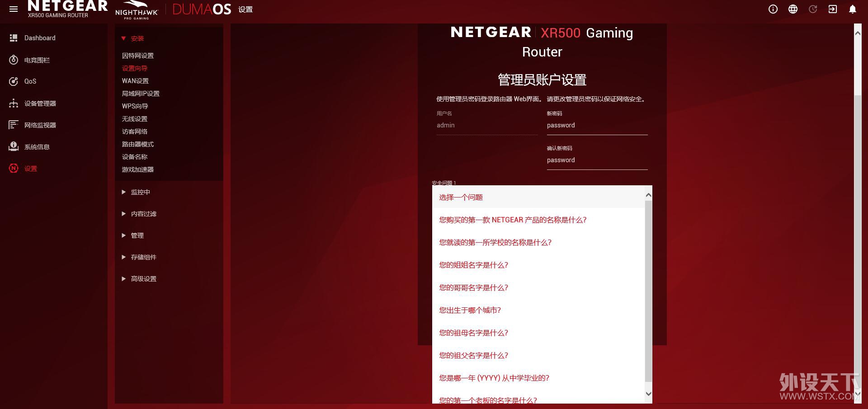868x409 pixels.
Task: Click the QoS sidebar icon
Action: pyautogui.click(x=14, y=81)
